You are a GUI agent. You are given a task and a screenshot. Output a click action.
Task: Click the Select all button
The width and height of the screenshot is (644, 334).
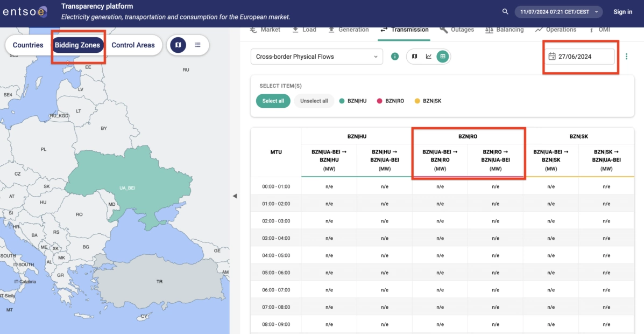coord(273,101)
